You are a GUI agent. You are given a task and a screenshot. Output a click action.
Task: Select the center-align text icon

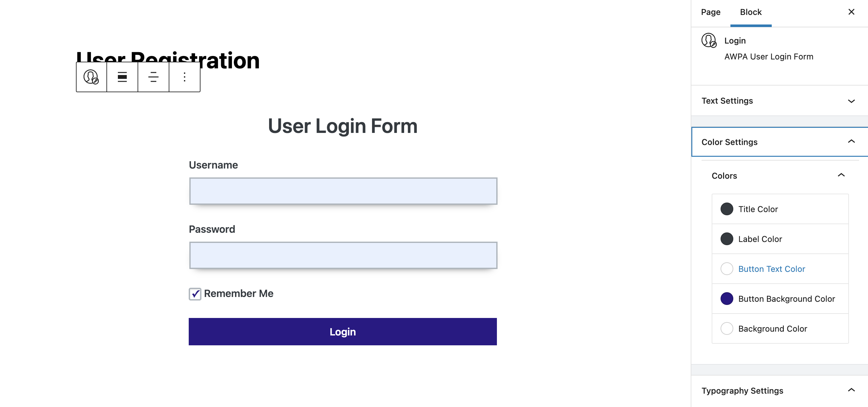pyautogui.click(x=154, y=77)
